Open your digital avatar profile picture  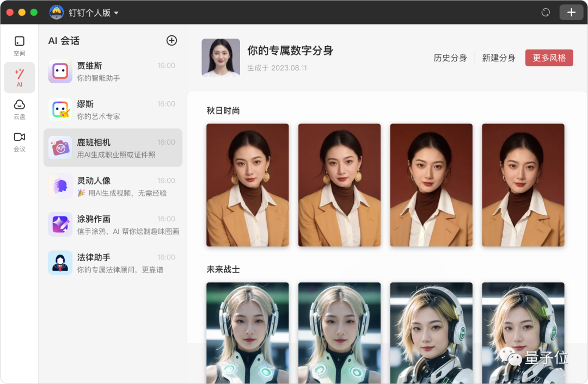(220, 57)
